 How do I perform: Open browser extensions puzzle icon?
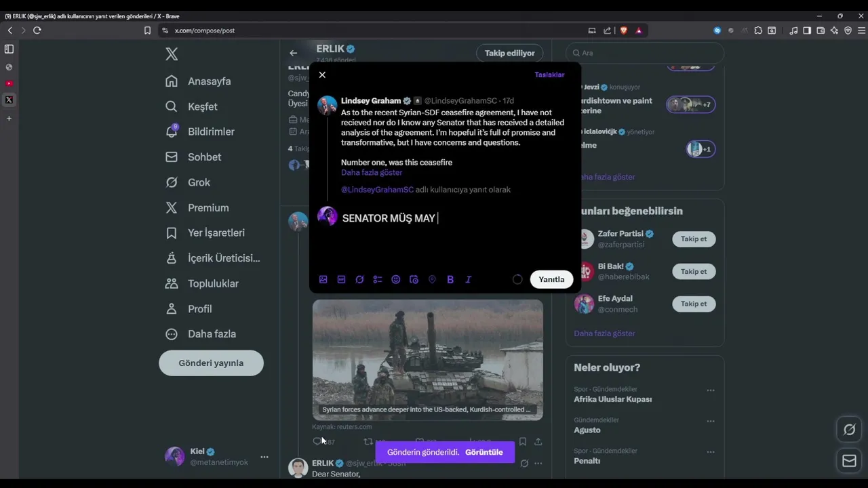758,30
